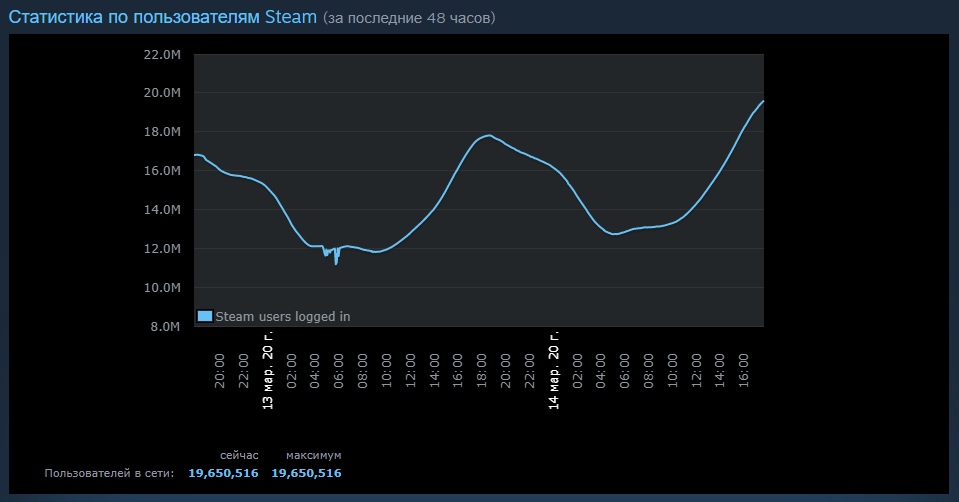Click the 8.0M y-axis label
This screenshot has width=959, height=502.
(165, 327)
